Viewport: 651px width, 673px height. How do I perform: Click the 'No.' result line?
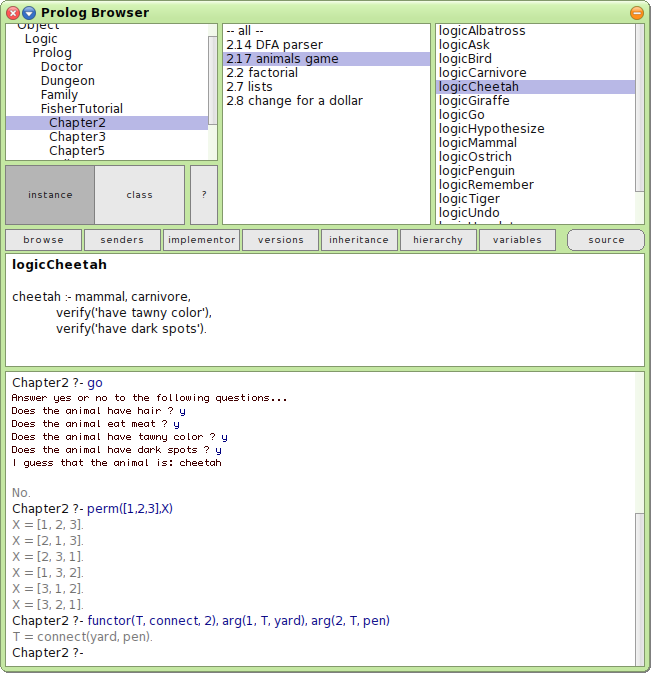click(x=21, y=493)
